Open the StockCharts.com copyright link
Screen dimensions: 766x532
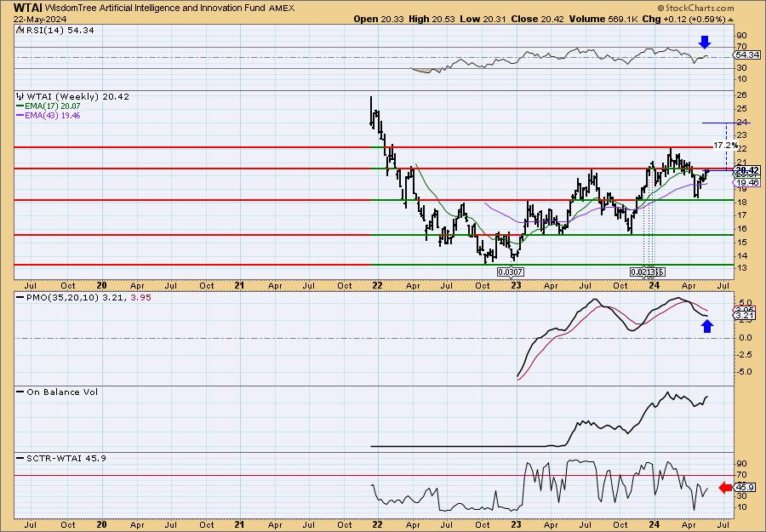pyautogui.click(x=695, y=8)
